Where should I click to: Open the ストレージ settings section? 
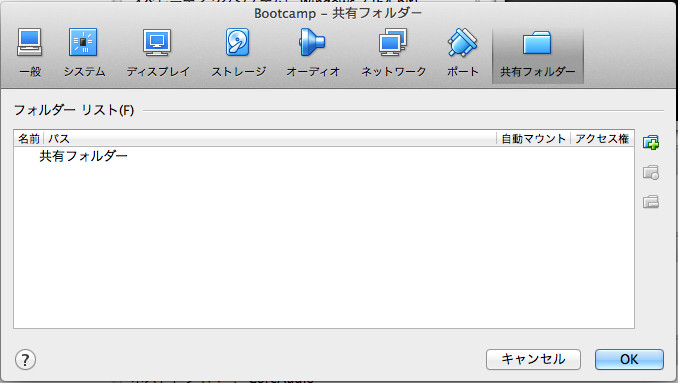pyautogui.click(x=238, y=53)
